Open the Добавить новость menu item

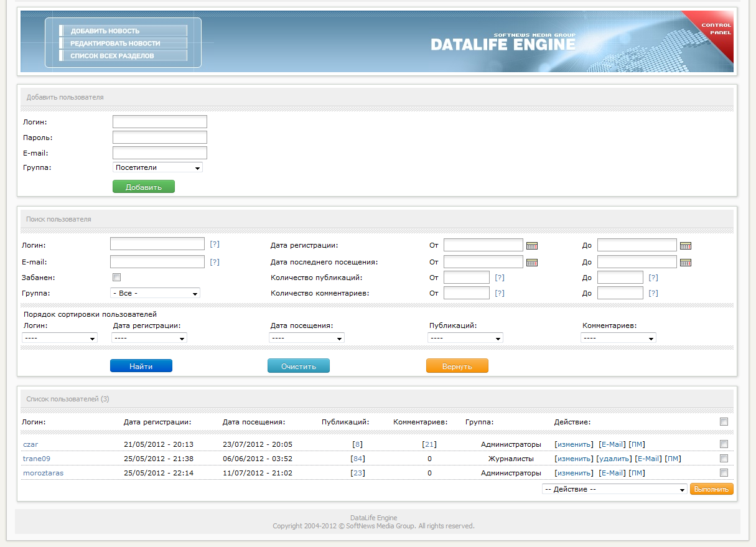[105, 31]
